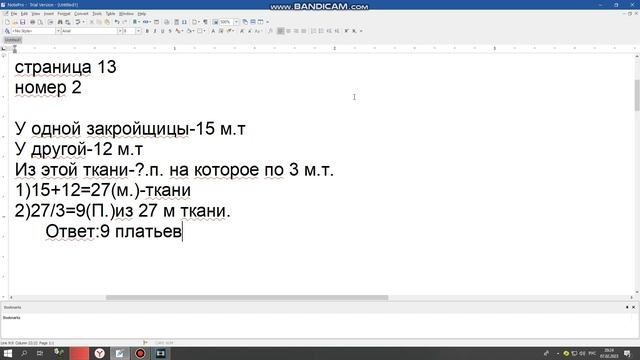Open the zoom percentage dropdown arrow
This screenshot has height=360, width=640.
(236, 22)
